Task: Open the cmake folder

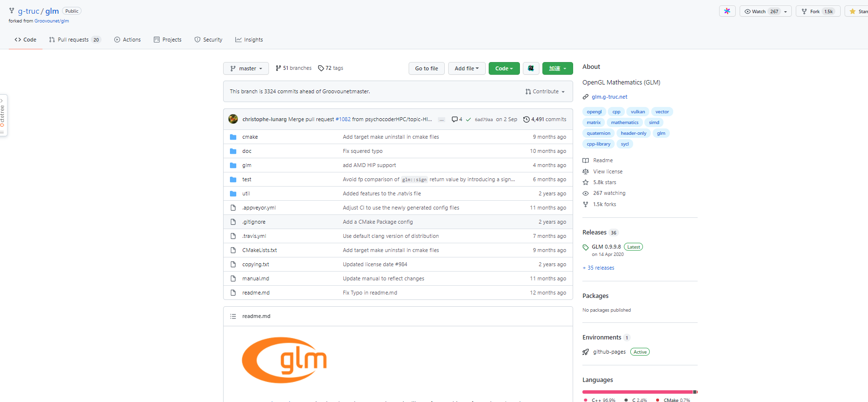Action: [250, 137]
